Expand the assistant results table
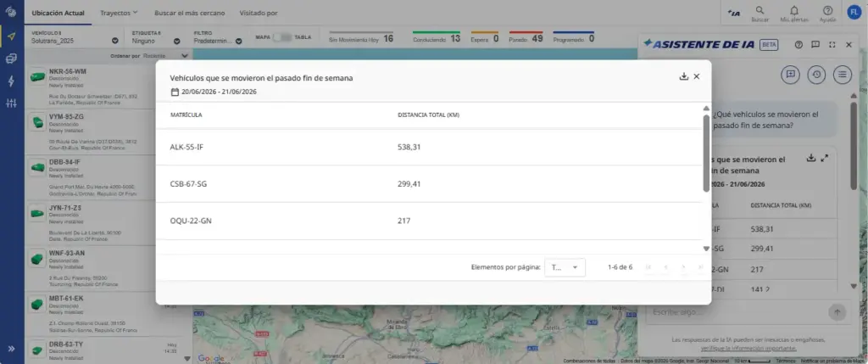 pyautogui.click(x=824, y=158)
